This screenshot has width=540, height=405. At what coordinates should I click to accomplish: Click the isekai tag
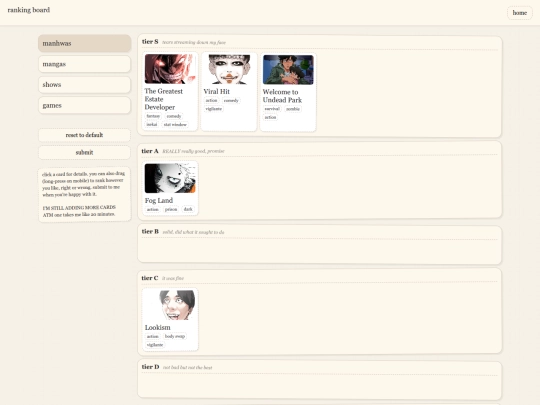pyautogui.click(x=152, y=124)
